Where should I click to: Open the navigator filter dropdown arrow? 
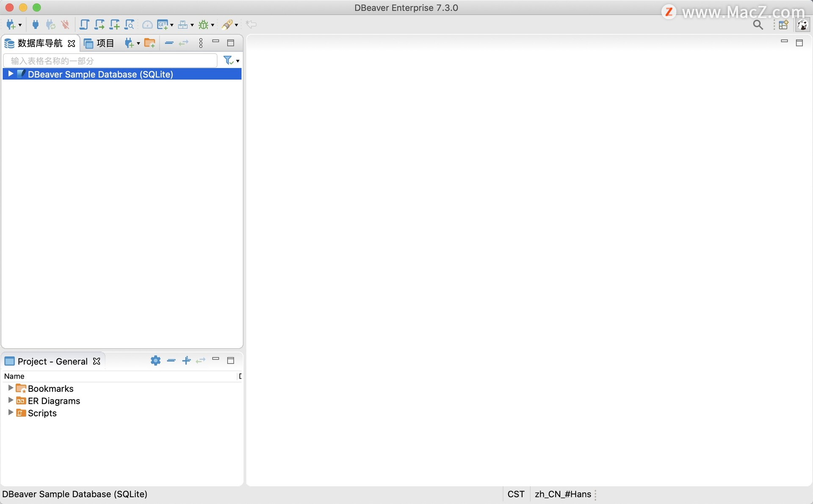tap(238, 61)
